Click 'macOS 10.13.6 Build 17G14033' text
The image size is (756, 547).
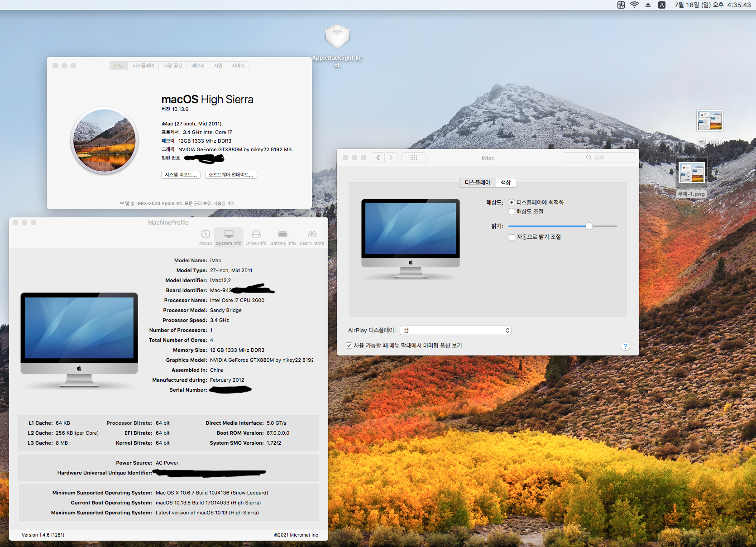(192, 503)
